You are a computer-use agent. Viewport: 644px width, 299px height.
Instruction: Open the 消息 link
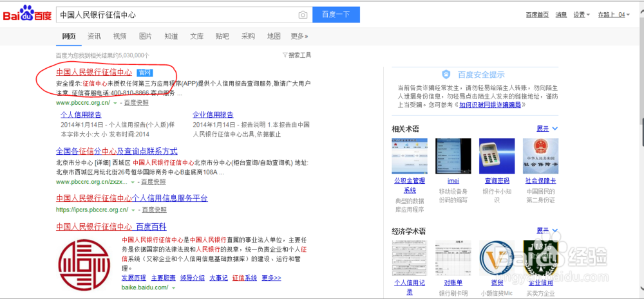[561, 15]
